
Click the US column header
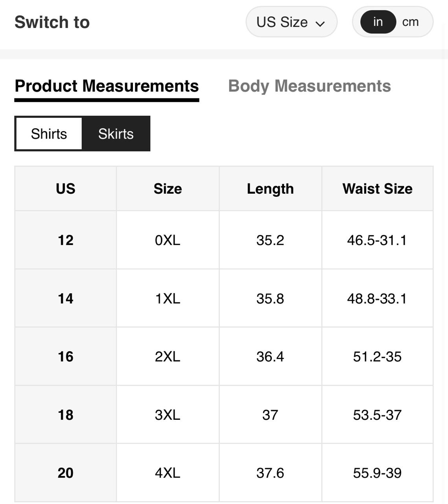(66, 189)
